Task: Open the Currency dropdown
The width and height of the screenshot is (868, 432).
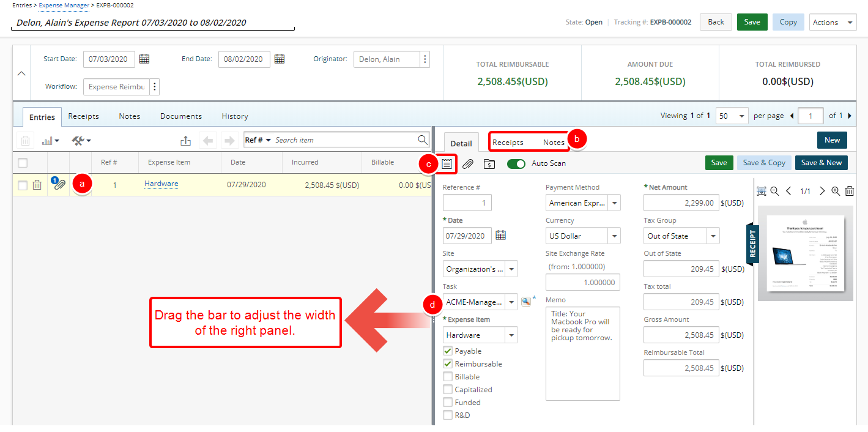Action: [x=614, y=236]
